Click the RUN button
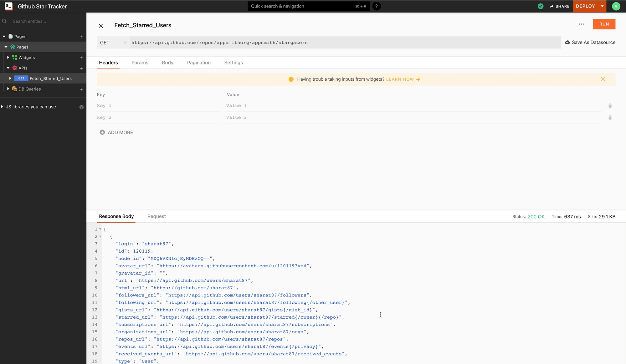The image size is (626, 364). [x=604, y=24]
